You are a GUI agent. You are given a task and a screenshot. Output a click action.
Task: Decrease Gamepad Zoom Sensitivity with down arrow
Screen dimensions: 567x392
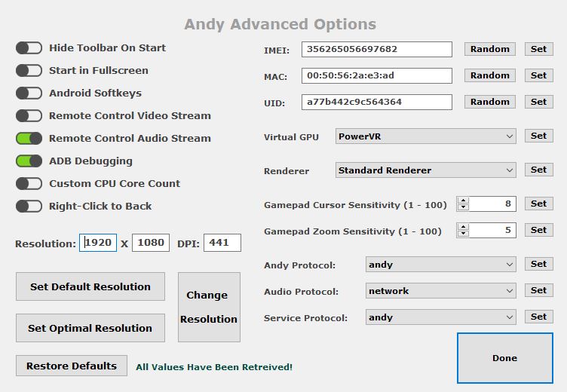click(x=463, y=234)
